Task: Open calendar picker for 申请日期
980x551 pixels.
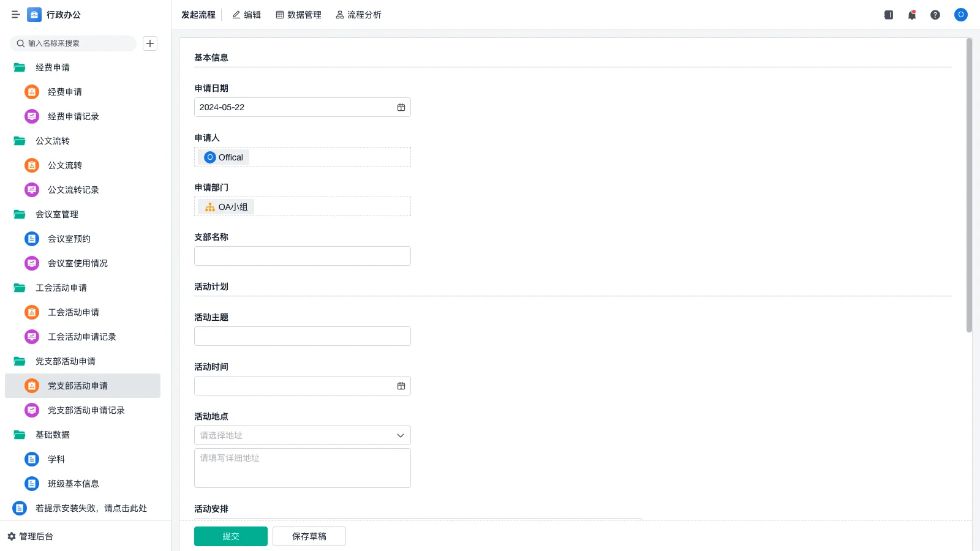Action: coord(401,107)
